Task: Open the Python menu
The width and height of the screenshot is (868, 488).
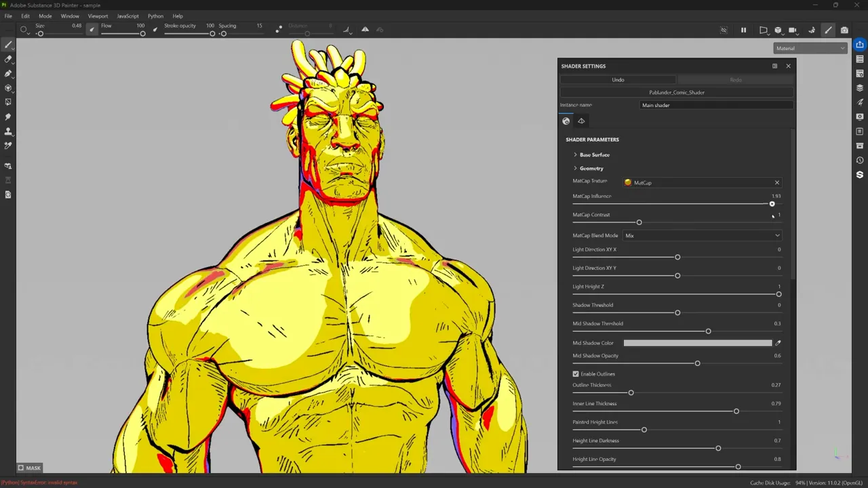Action: click(x=155, y=16)
